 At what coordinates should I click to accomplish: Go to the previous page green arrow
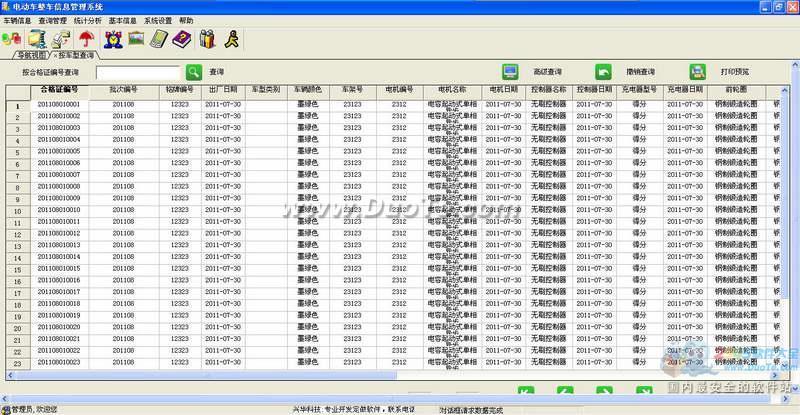pos(565,390)
